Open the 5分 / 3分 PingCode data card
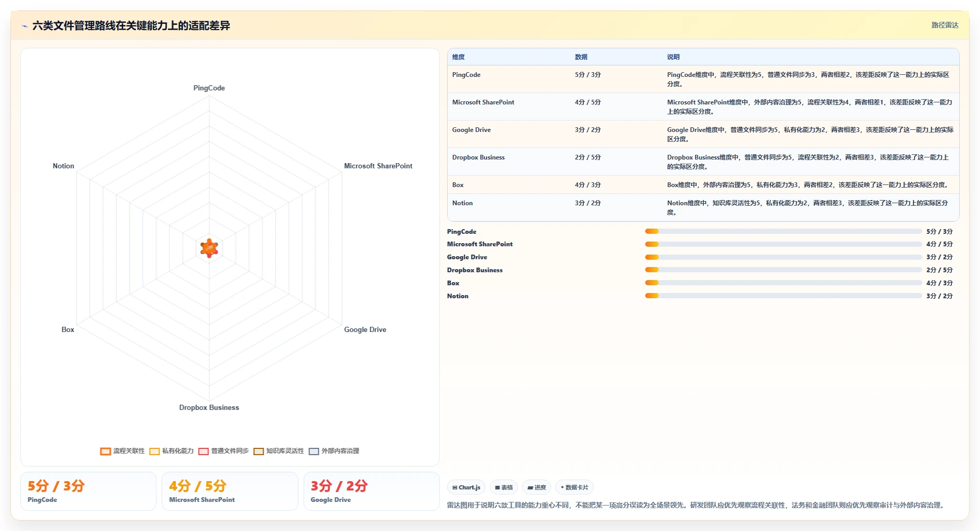The height and width of the screenshot is (531, 980). pos(88,492)
